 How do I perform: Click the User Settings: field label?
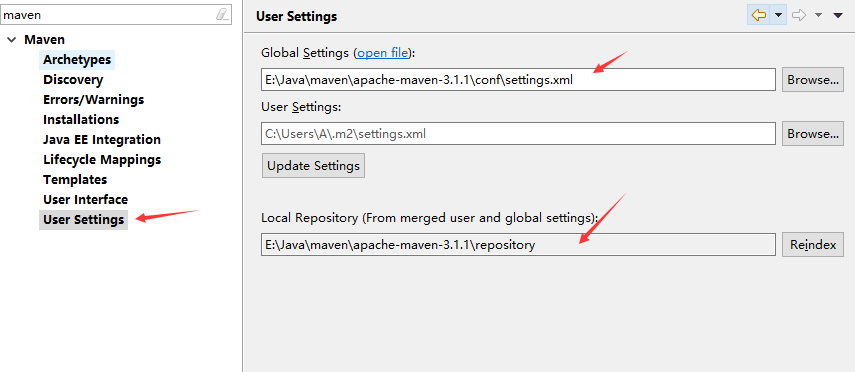[x=301, y=107]
